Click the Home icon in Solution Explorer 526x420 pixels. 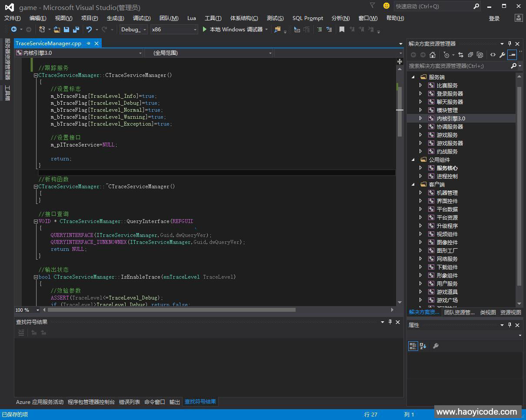coord(432,55)
